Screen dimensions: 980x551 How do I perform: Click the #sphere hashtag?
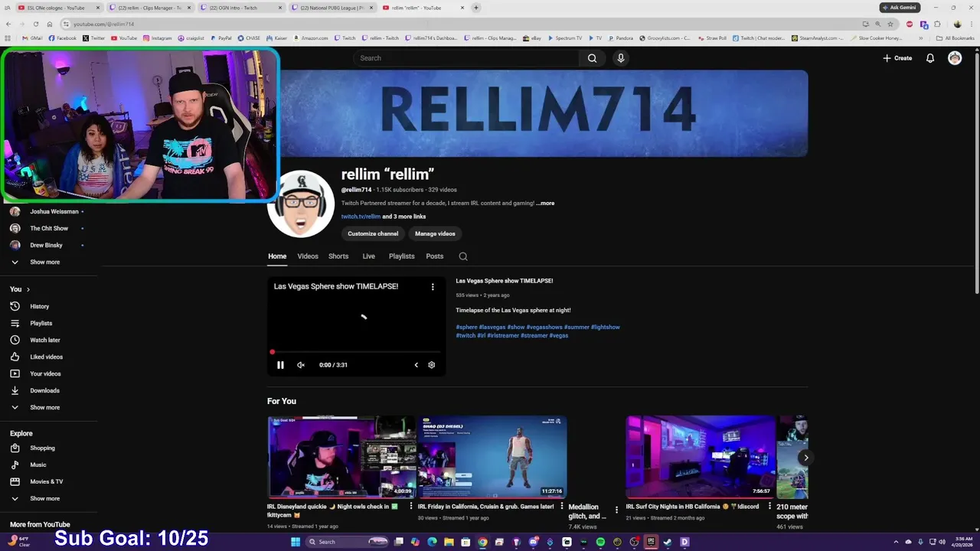click(x=466, y=327)
